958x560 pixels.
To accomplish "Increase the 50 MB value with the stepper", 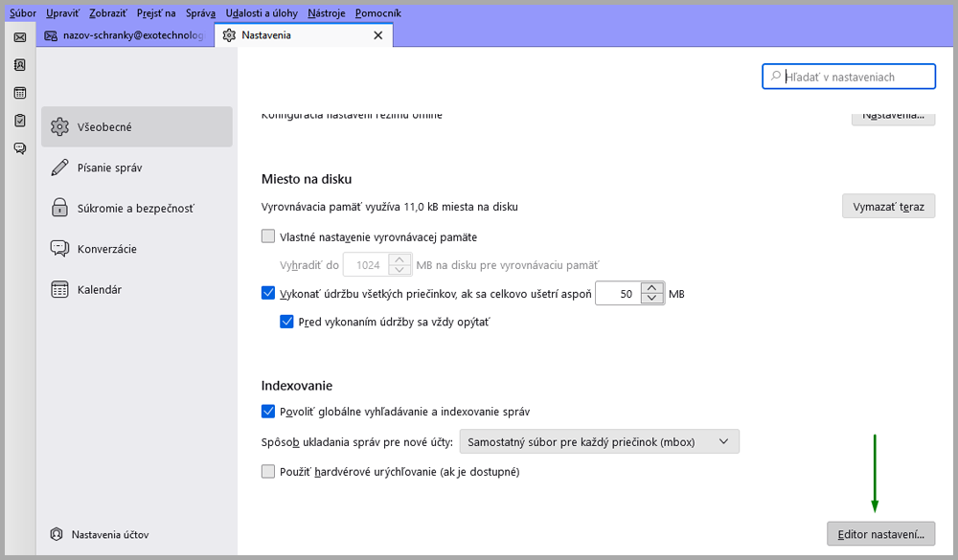I will click(650, 288).
